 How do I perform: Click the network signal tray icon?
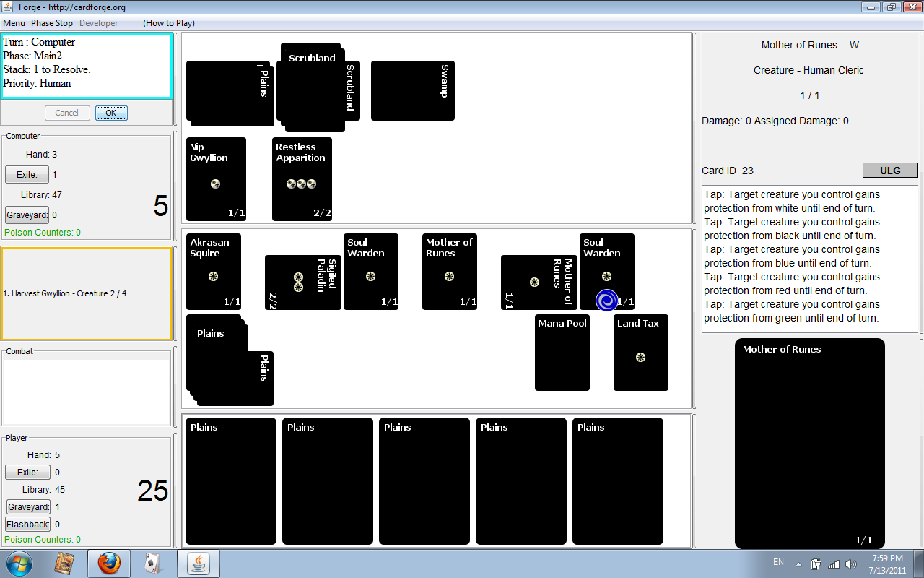tap(834, 564)
